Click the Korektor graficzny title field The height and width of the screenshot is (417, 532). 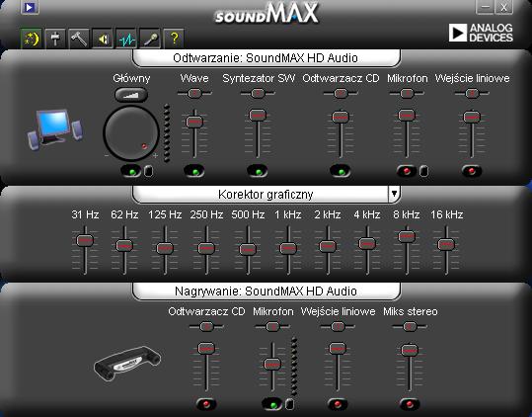tap(261, 195)
